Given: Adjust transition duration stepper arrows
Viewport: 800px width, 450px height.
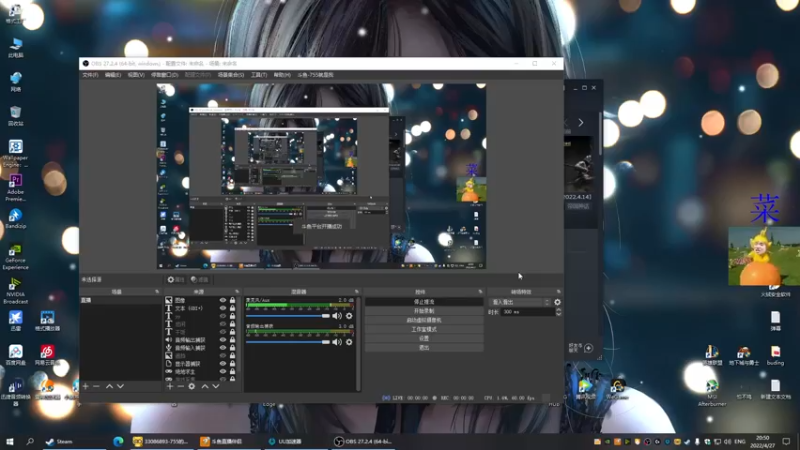Looking at the screenshot, I should (558, 312).
